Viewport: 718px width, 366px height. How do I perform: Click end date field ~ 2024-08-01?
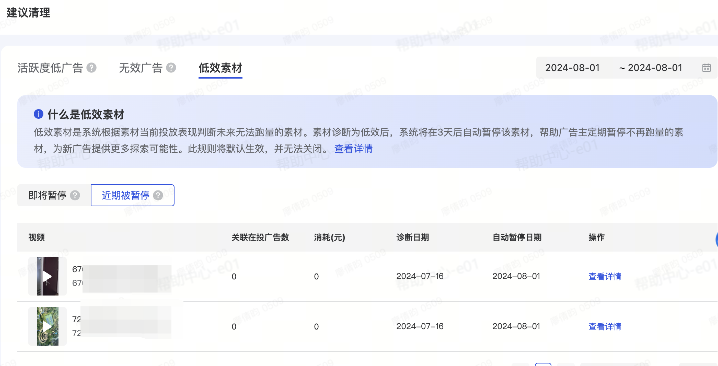pyautogui.click(x=651, y=68)
